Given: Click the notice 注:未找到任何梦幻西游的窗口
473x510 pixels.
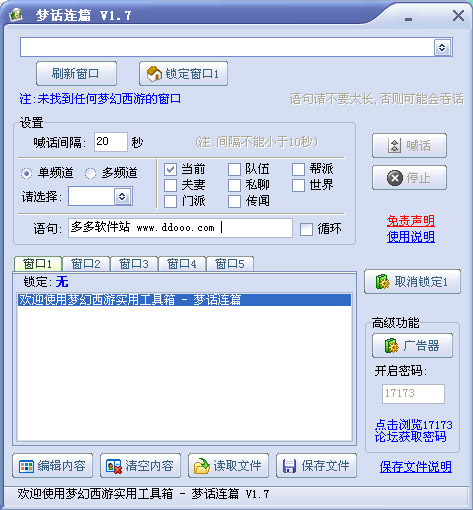Looking at the screenshot, I should (x=100, y=99).
